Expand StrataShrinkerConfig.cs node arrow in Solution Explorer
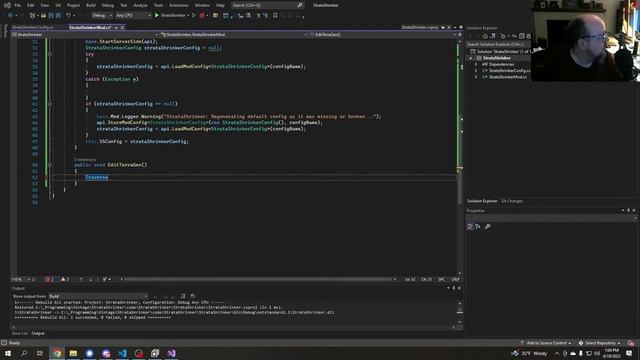Screen dimensions: 640x360 476,71
